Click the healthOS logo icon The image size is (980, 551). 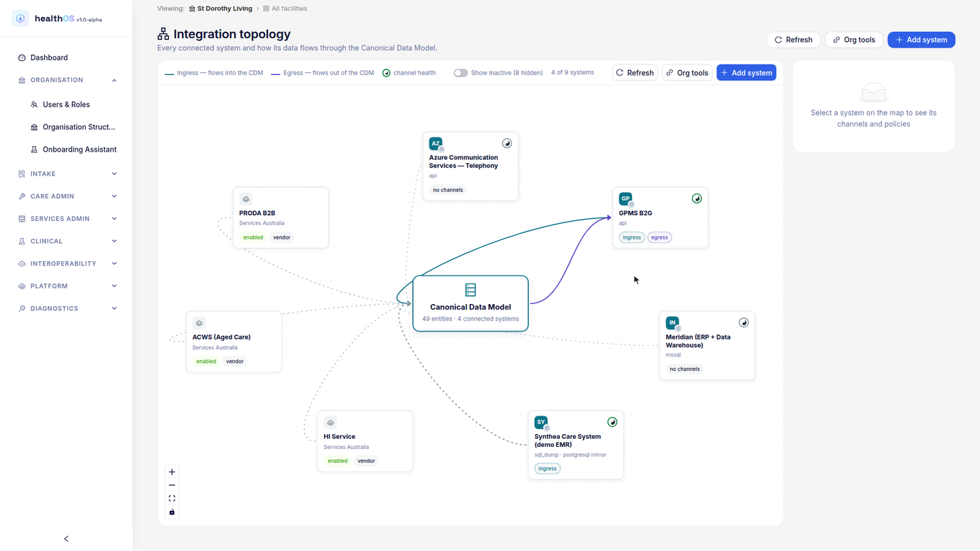20,18
